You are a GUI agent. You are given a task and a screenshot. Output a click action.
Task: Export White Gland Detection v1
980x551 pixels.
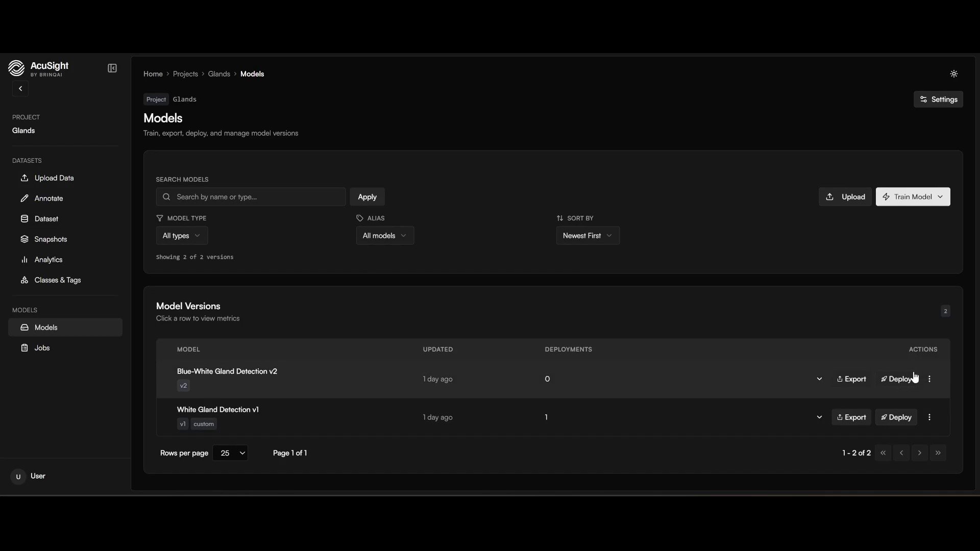[x=851, y=417]
